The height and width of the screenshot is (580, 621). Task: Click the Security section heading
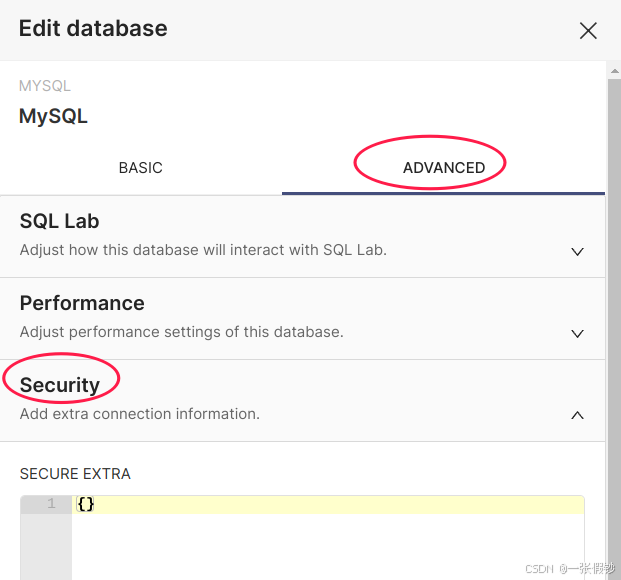(x=60, y=385)
